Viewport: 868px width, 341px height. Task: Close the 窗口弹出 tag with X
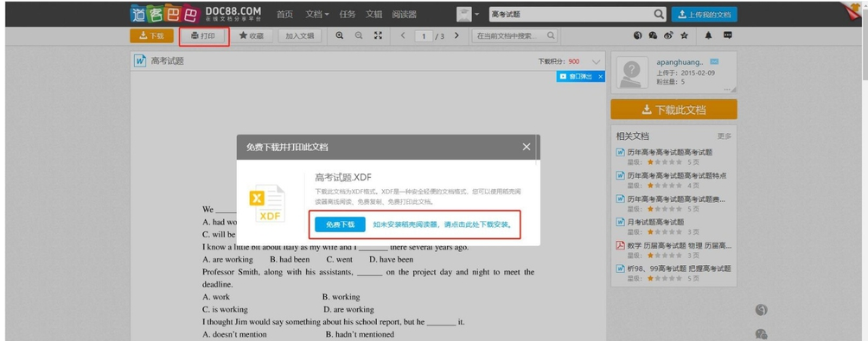tap(601, 77)
